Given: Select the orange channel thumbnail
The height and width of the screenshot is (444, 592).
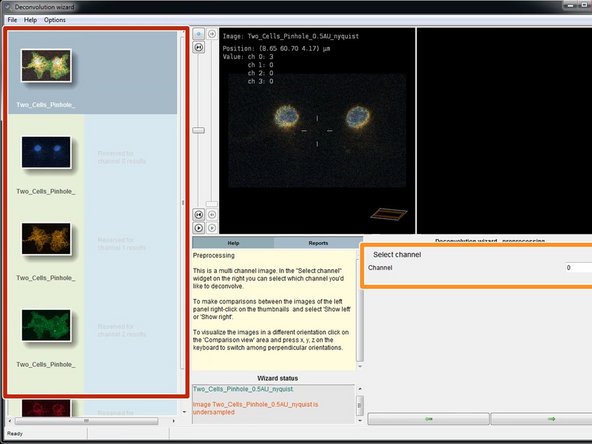Looking at the screenshot, I should pyautogui.click(x=46, y=239).
